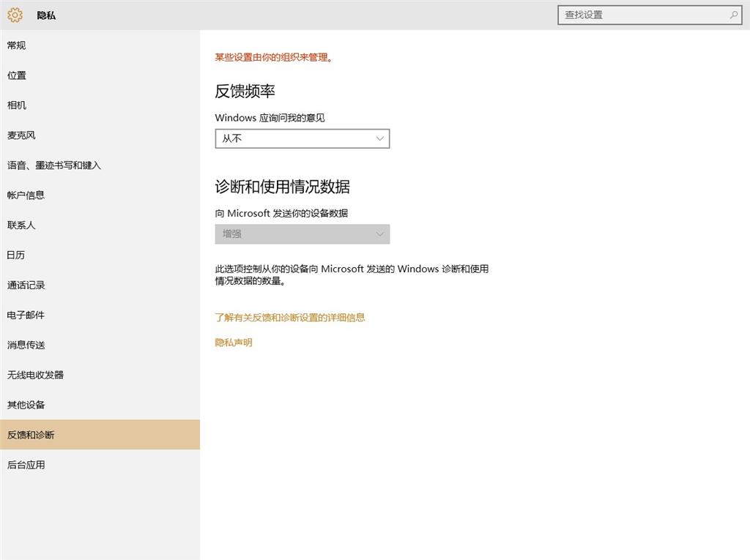
Task: Click the disabled 增强 diagnostic data dropdown
Action: [x=302, y=234]
